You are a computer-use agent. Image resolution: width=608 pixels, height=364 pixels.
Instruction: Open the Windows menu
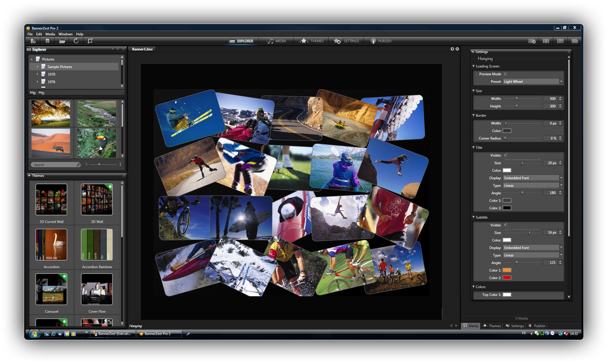tap(65, 34)
